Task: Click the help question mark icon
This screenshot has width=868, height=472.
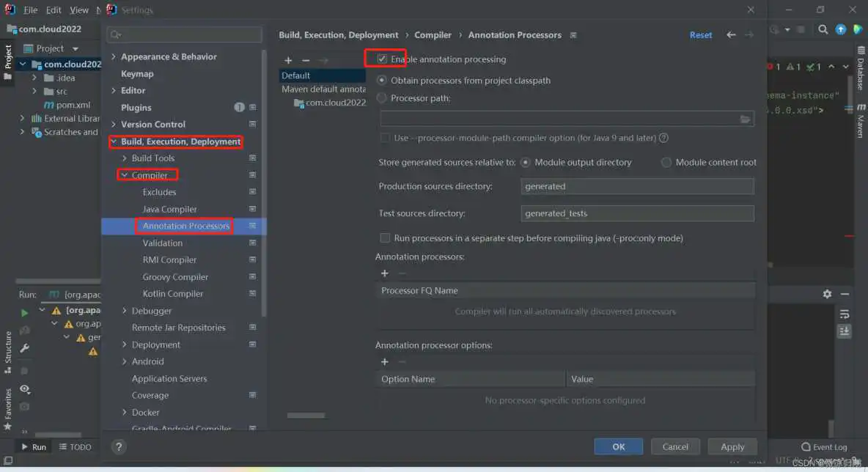Action: 119,446
